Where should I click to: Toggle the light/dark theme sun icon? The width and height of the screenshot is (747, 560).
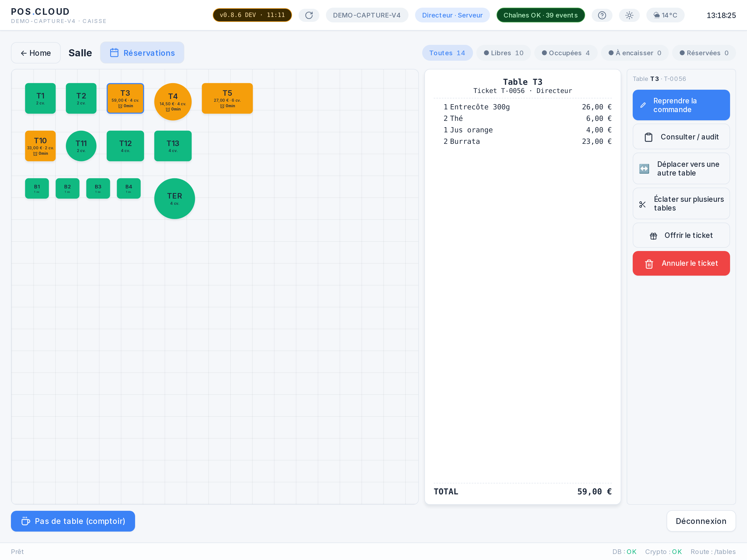tap(629, 15)
